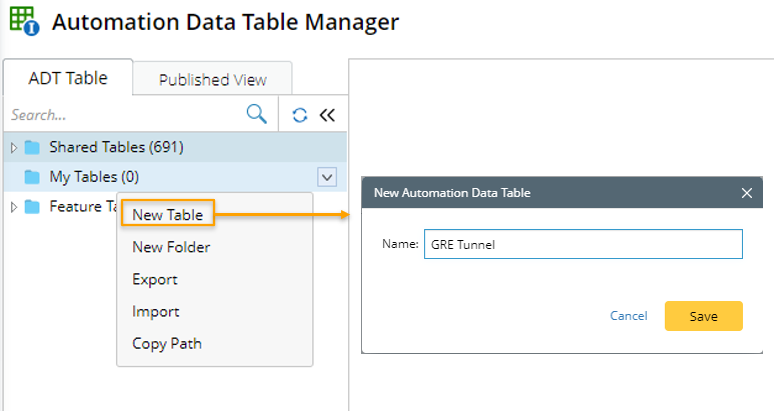The height and width of the screenshot is (411, 781).
Task: Choose New Folder from context menu
Action: click(171, 247)
